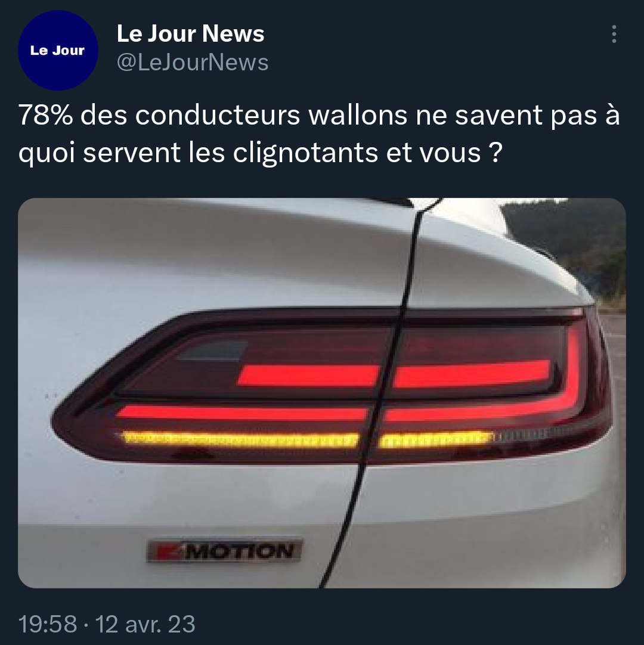Click the question mark ending the tweet

tap(496, 152)
